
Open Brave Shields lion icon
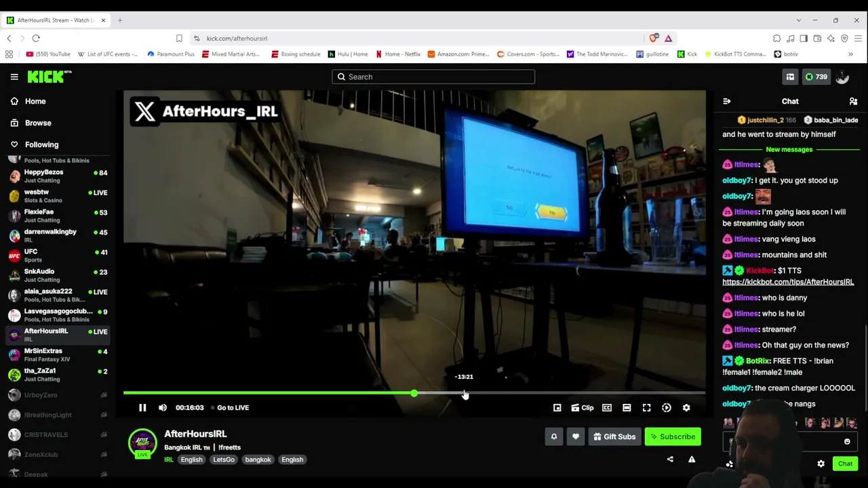[x=654, y=38]
